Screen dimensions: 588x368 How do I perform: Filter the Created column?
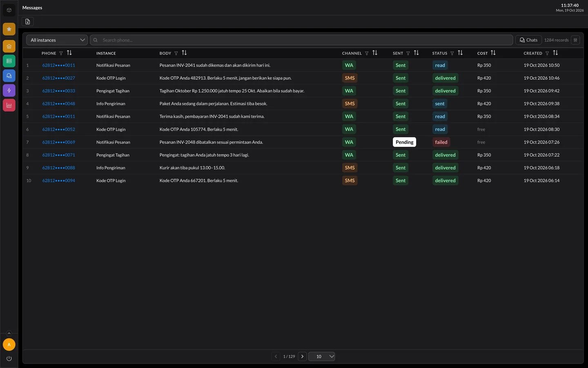[547, 53]
